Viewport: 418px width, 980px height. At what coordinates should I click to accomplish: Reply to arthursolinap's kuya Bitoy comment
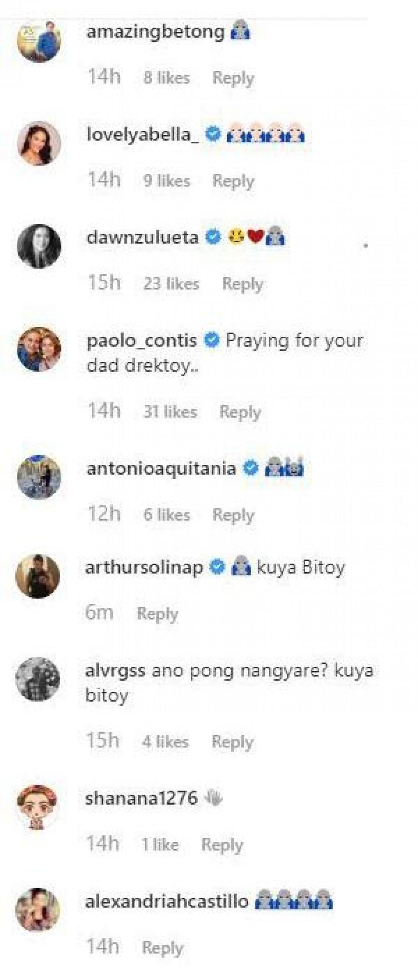tap(157, 614)
